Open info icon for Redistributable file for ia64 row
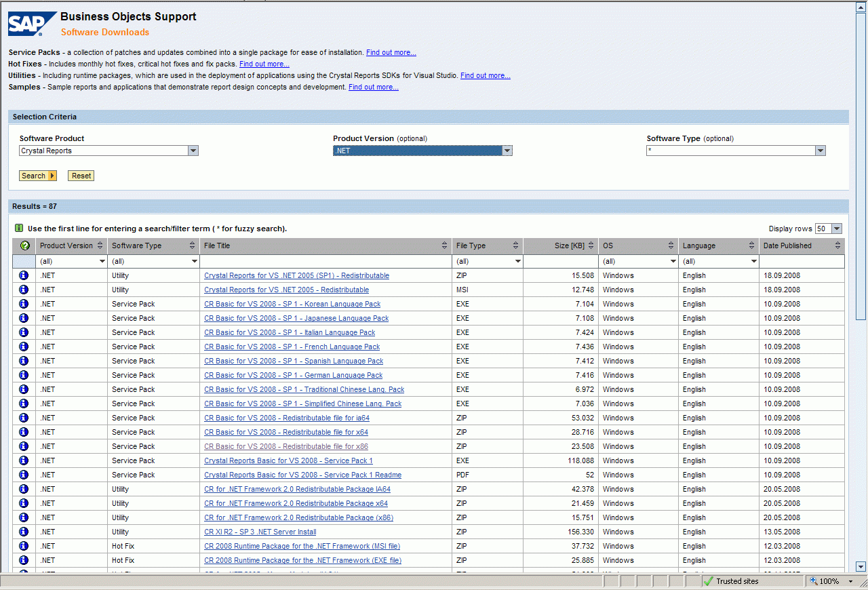Viewport: 868px width, 590px height. (24, 418)
